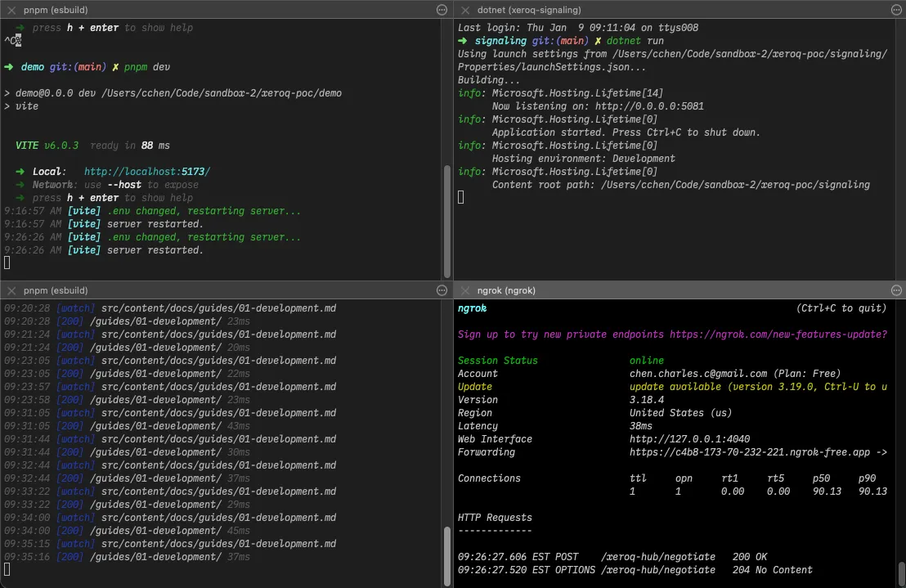The image size is (906, 588).
Task: Click the 'update available (version 3.19.0' notice
Action: [x=758, y=387]
